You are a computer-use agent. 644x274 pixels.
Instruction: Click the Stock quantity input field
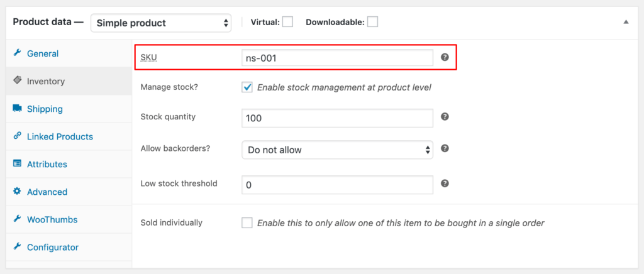(337, 118)
